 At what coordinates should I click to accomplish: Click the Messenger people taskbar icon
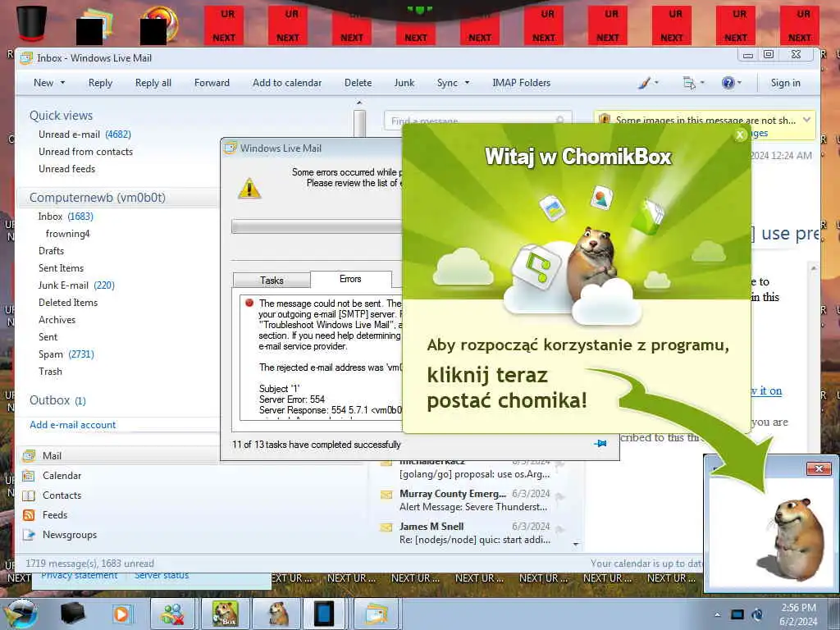[x=174, y=614]
